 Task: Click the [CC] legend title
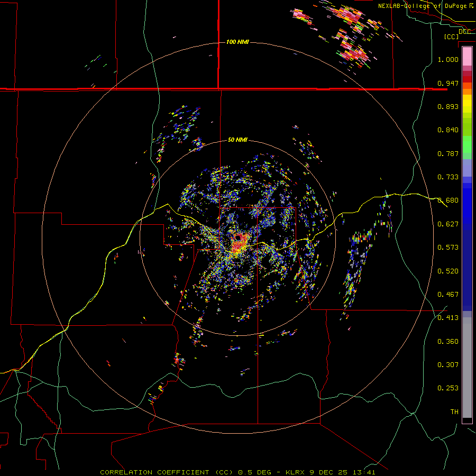click(x=451, y=36)
